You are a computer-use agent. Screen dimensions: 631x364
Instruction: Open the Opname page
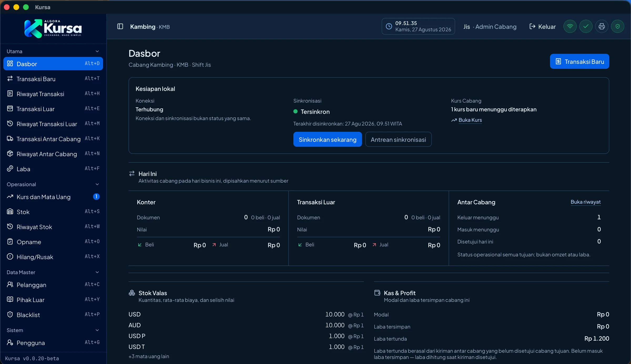[x=53, y=242]
